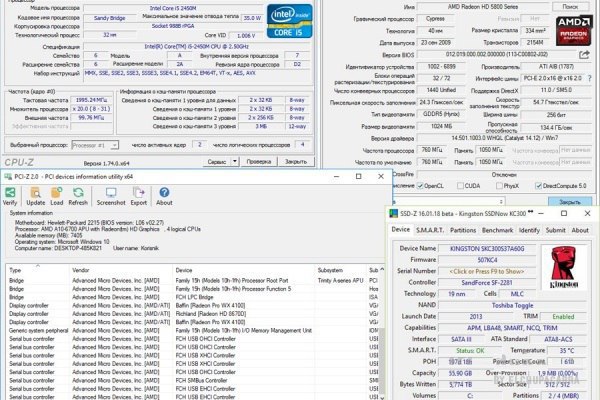
Task: Toggle the PhysX checkbox in GPU-Z
Action: pos(499,186)
